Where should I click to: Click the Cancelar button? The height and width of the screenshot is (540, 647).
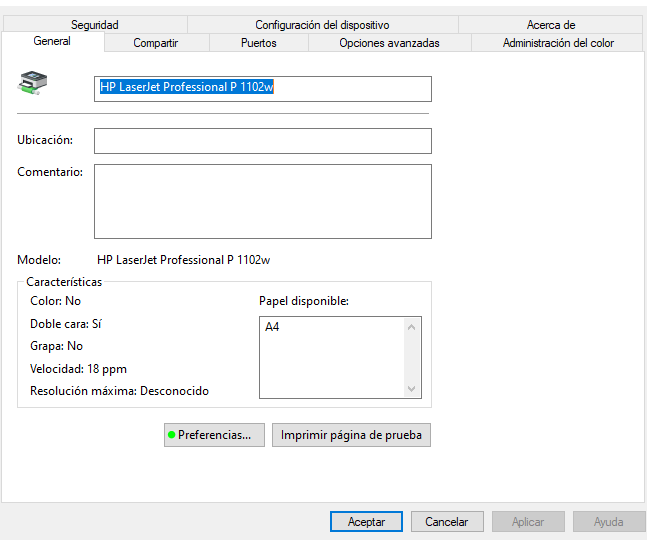click(x=447, y=521)
